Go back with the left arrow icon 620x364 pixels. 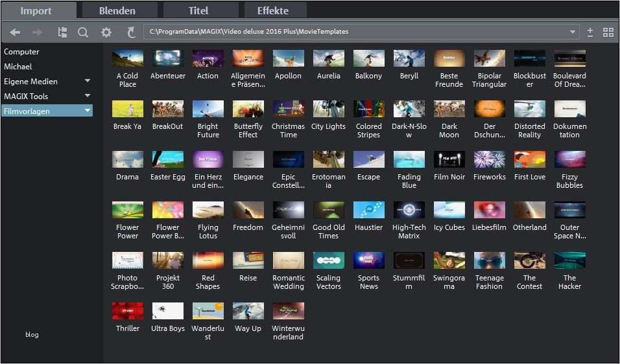15,32
